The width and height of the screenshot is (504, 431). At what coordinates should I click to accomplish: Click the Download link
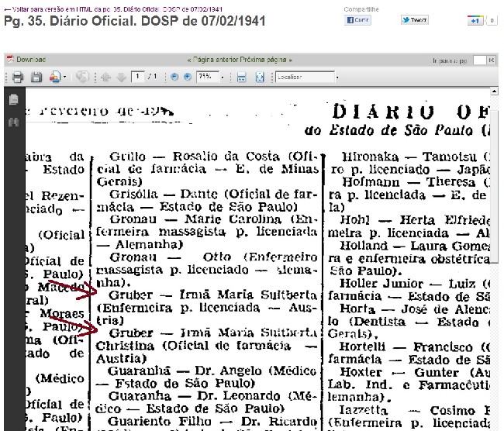pyautogui.click(x=30, y=60)
